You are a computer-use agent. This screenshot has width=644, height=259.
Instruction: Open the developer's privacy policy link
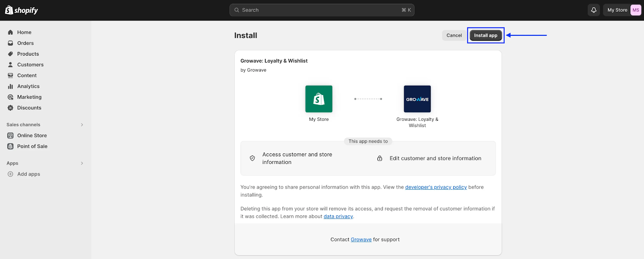click(x=436, y=187)
